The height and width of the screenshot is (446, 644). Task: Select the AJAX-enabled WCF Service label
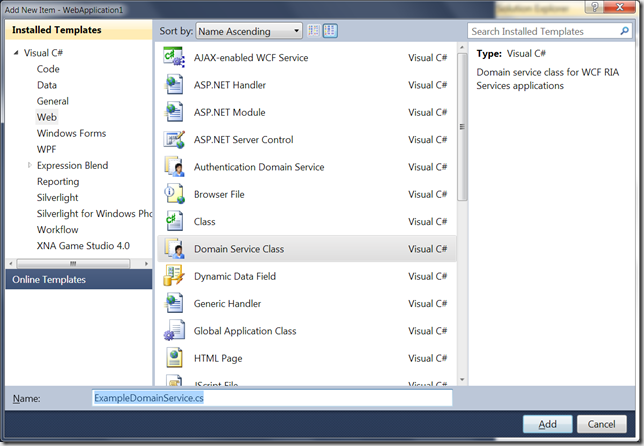(x=251, y=57)
